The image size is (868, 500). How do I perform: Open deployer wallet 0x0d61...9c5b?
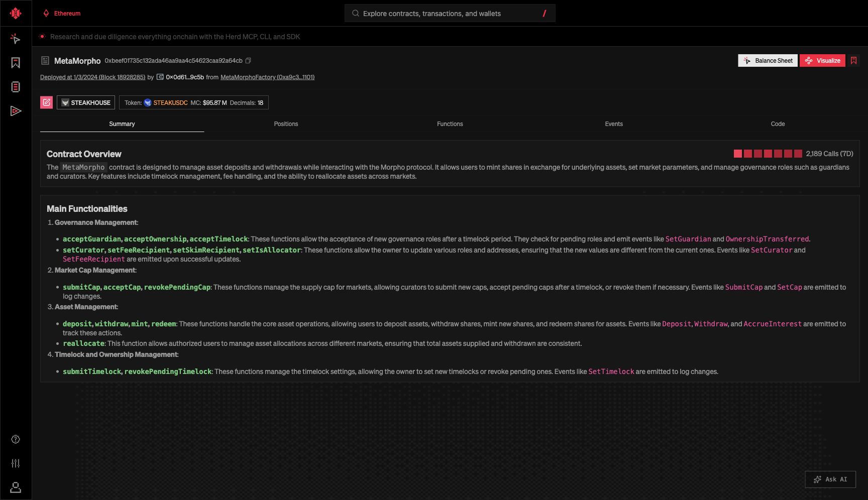pos(184,77)
